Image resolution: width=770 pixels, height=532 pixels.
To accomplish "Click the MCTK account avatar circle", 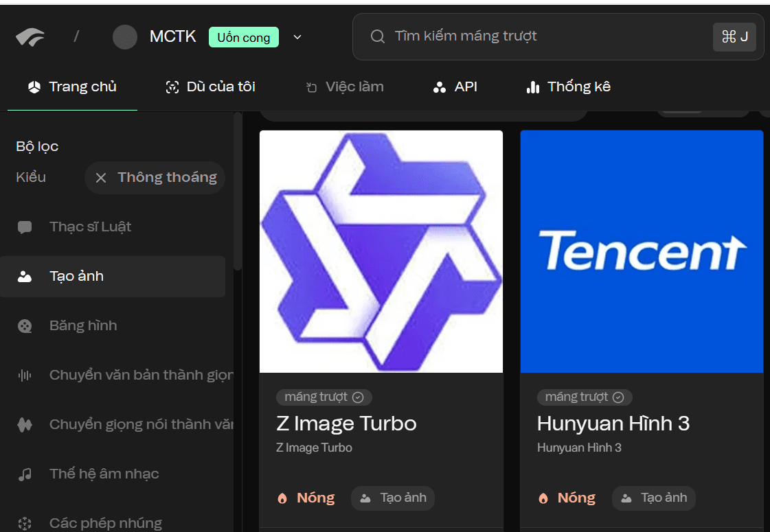I will (125, 37).
